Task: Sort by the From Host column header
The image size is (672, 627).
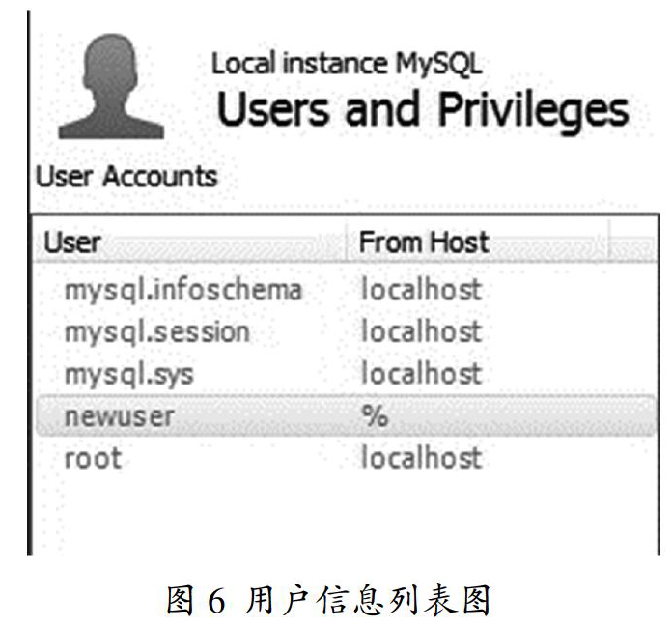Action: 477,242
